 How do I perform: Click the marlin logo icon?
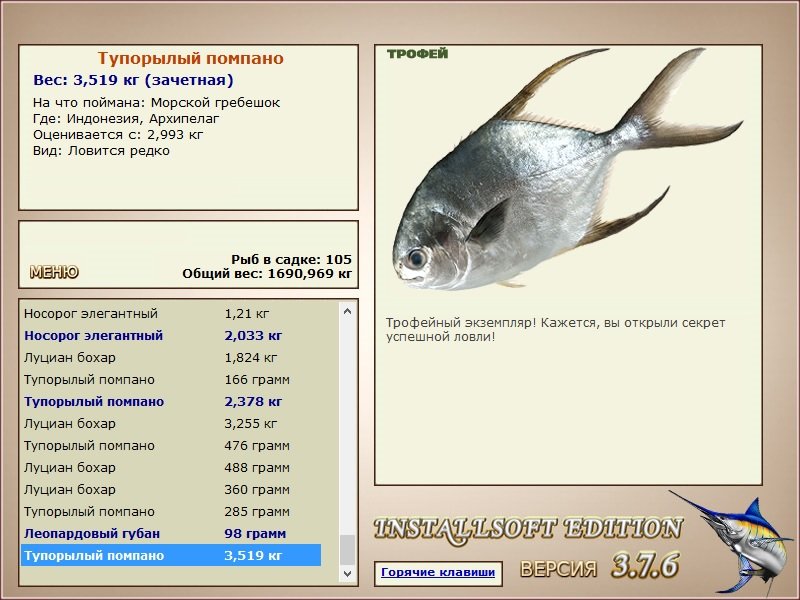click(x=733, y=543)
